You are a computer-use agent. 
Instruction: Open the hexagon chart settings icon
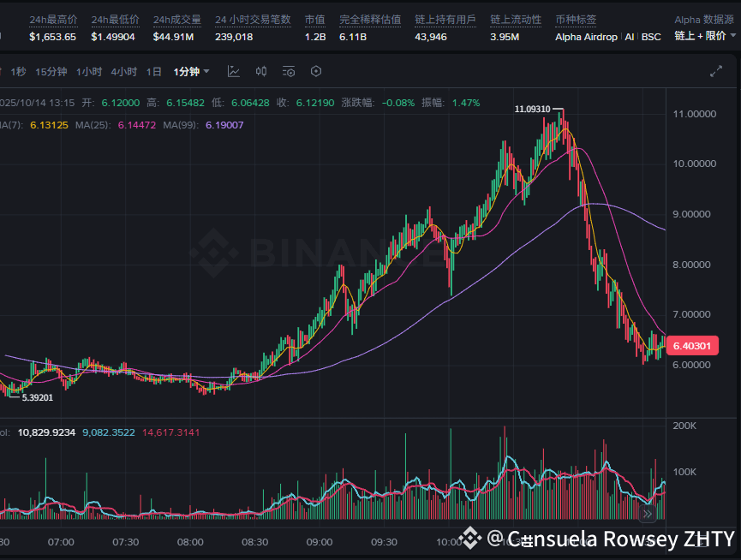tap(316, 71)
